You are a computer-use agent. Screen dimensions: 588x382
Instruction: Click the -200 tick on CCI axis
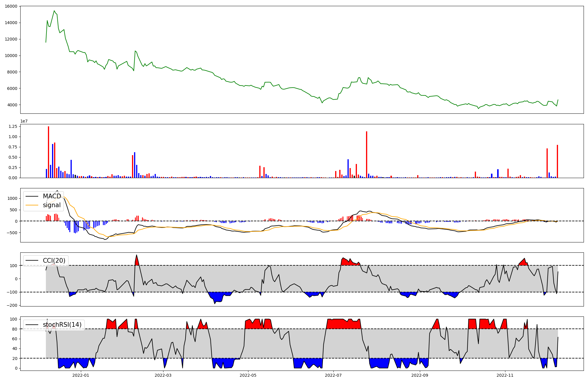[x=12, y=305]
